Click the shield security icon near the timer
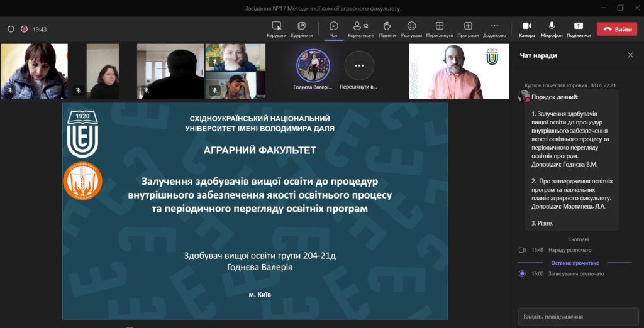The image size is (644, 328). pyautogui.click(x=11, y=29)
